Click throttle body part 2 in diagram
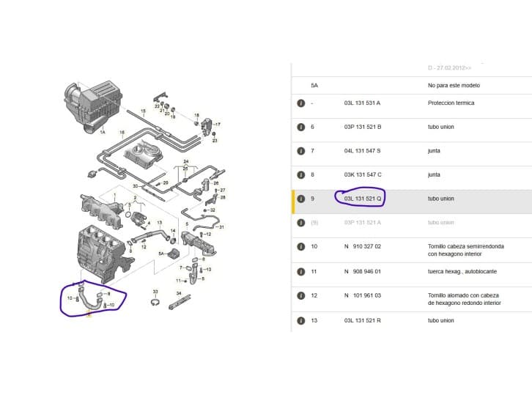 click(x=138, y=217)
